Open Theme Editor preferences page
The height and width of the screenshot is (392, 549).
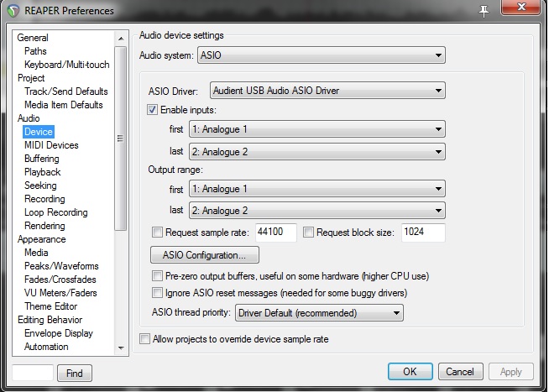click(x=50, y=306)
